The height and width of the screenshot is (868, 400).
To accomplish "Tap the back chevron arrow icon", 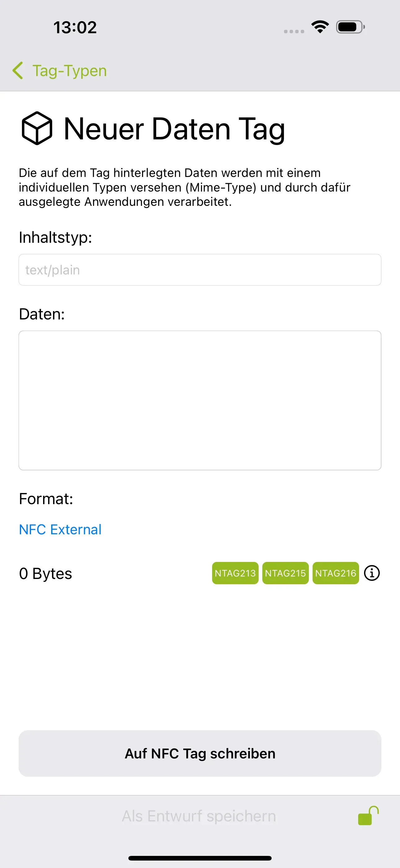I will 18,71.
